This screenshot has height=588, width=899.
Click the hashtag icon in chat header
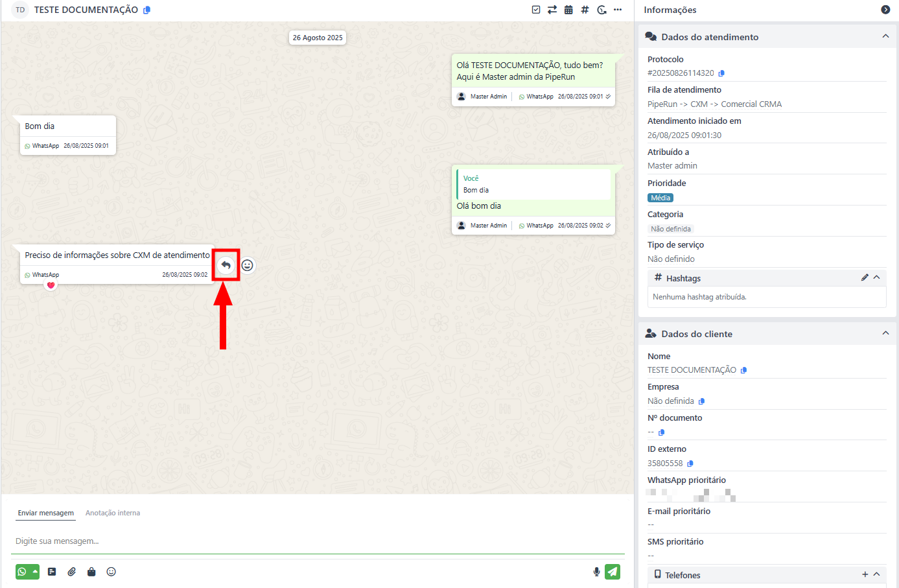pyautogui.click(x=585, y=10)
